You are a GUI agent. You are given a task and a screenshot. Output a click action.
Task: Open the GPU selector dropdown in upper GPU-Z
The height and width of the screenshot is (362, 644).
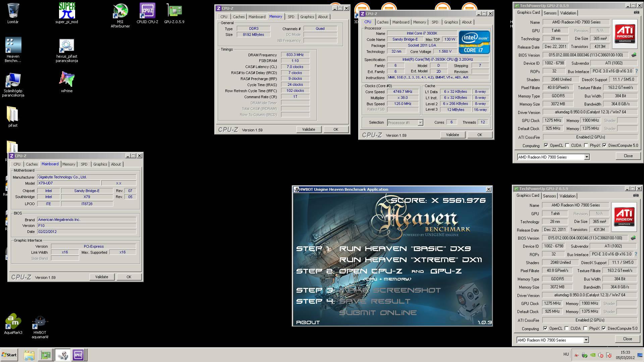tap(553, 157)
